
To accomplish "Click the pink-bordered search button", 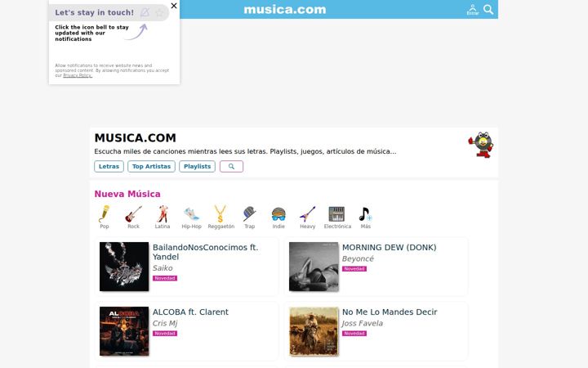I will pyautogui.click(x=231, y=166).
